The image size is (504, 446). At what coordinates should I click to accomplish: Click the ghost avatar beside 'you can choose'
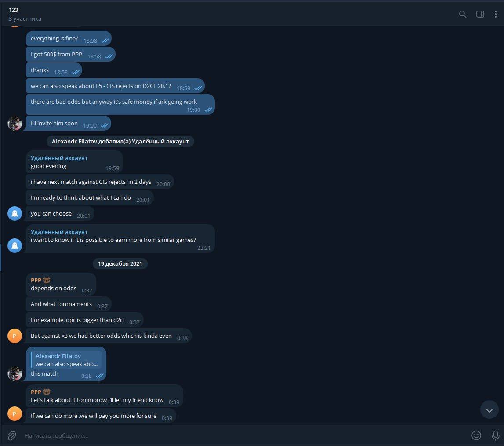[15, 213]
